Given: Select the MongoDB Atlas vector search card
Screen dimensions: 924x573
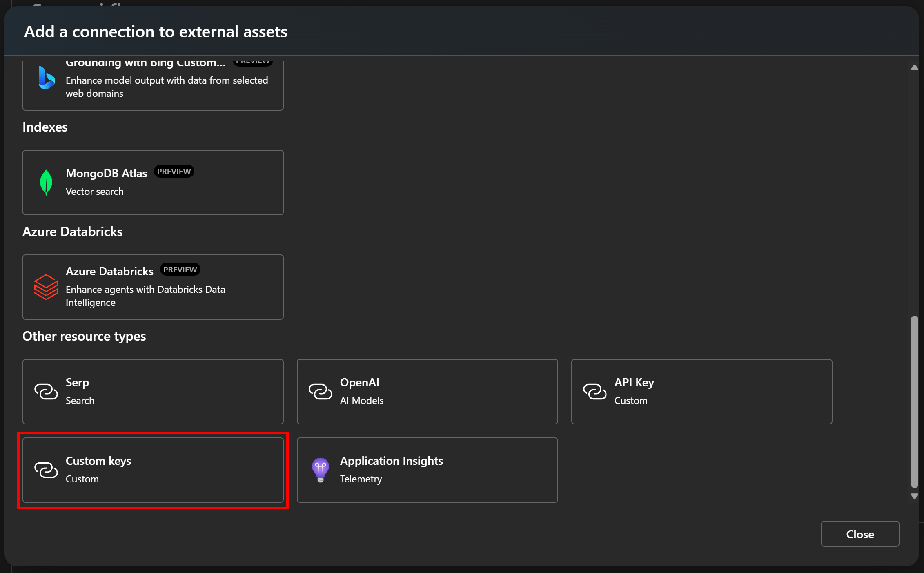Looking at the screenshot, I should point(153,182).
